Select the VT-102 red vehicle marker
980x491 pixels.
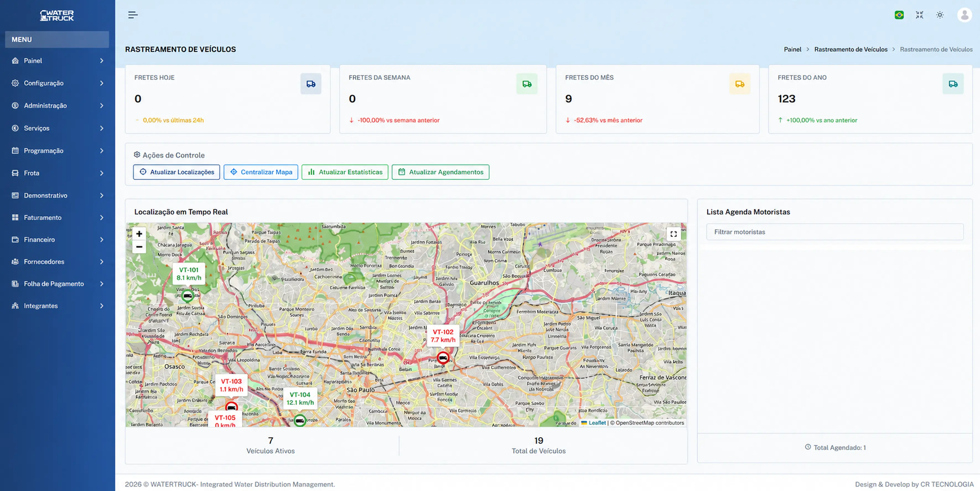tap(443, 358)
